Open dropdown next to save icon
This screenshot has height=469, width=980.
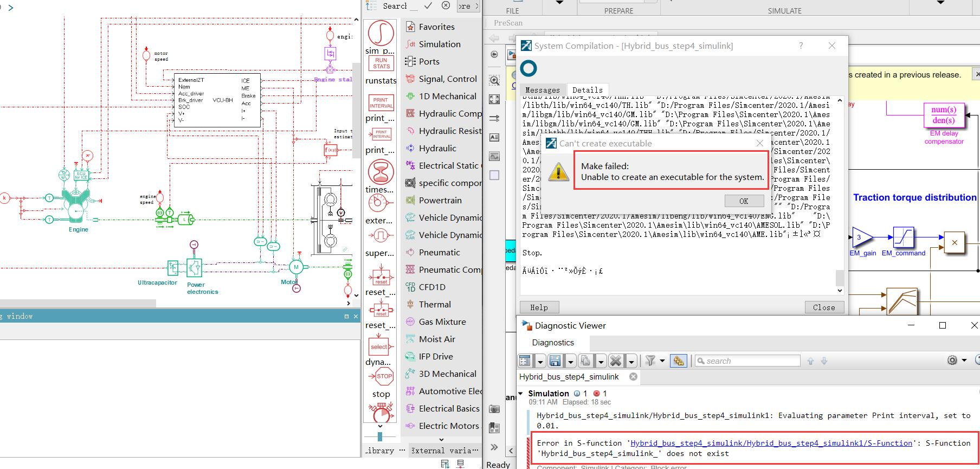[x=570, y=361]
